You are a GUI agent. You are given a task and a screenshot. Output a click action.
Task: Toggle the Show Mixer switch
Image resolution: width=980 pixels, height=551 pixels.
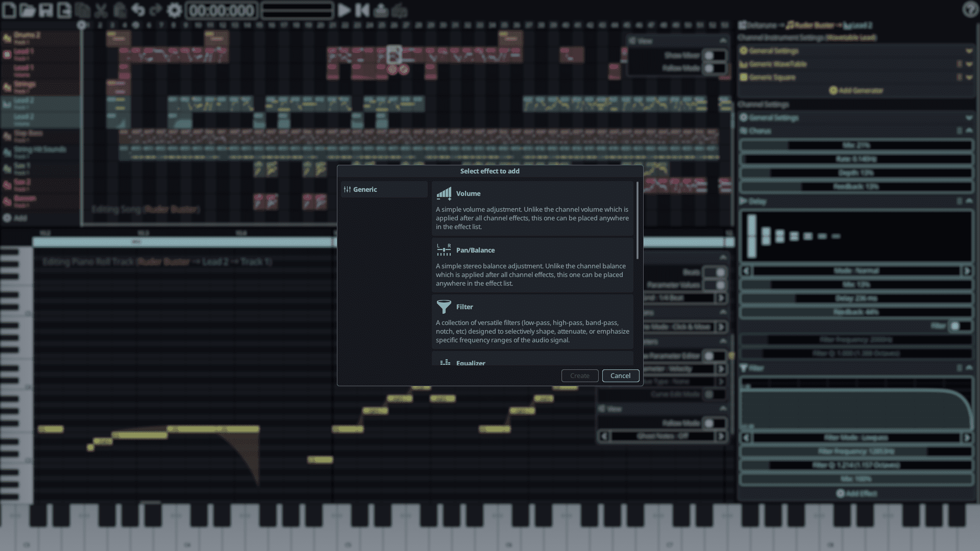(x=714, y=55)
